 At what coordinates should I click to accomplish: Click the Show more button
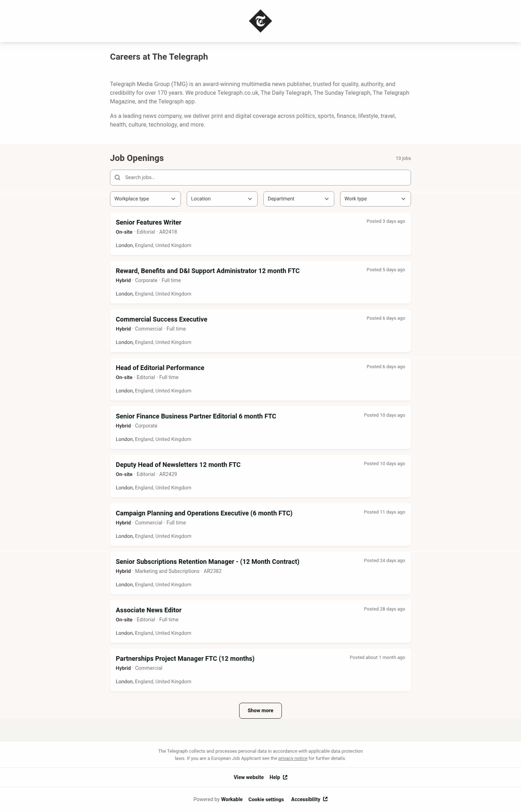click(260, 711)
